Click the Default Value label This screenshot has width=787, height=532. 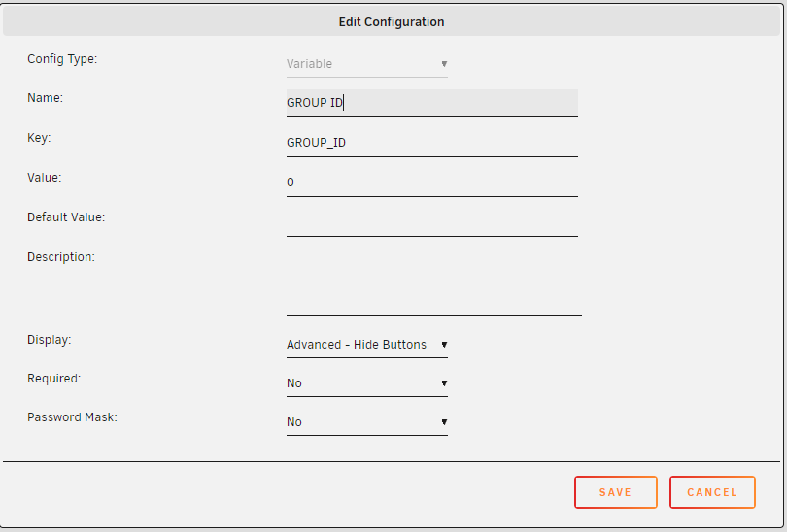pyautogui.click(x=66, y=217)
